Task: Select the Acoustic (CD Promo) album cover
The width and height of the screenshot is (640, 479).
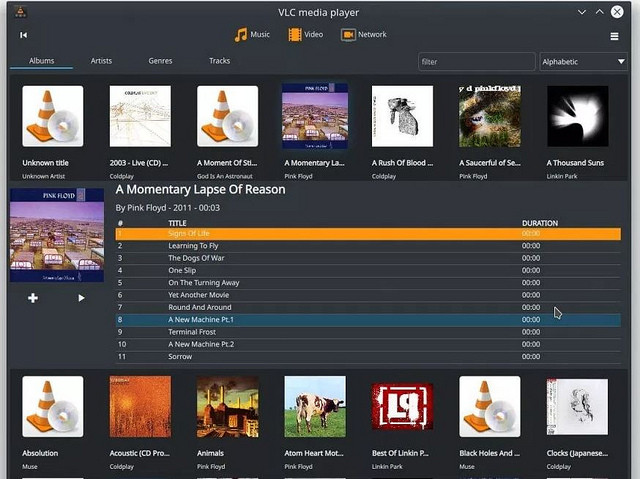Action: [x=140, y=406]
